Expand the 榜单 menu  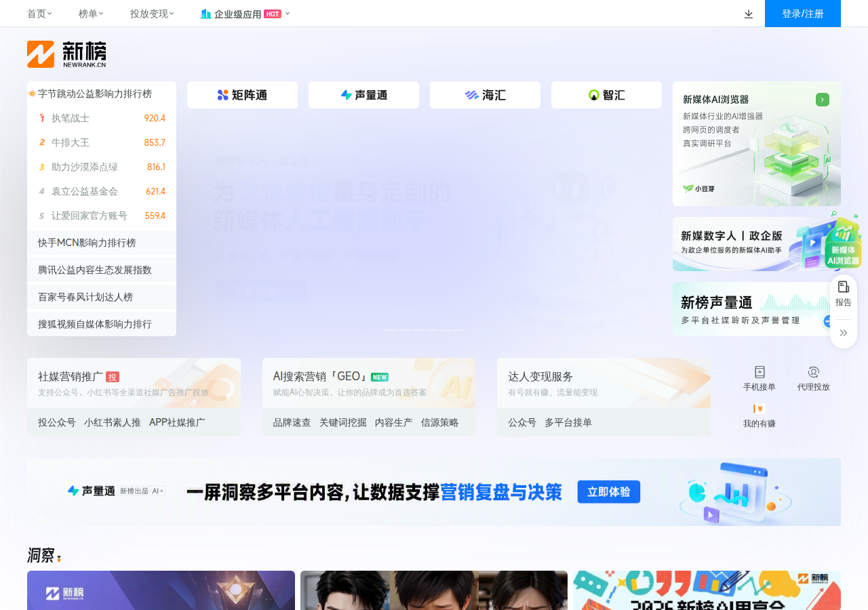[x=91, y=14]
